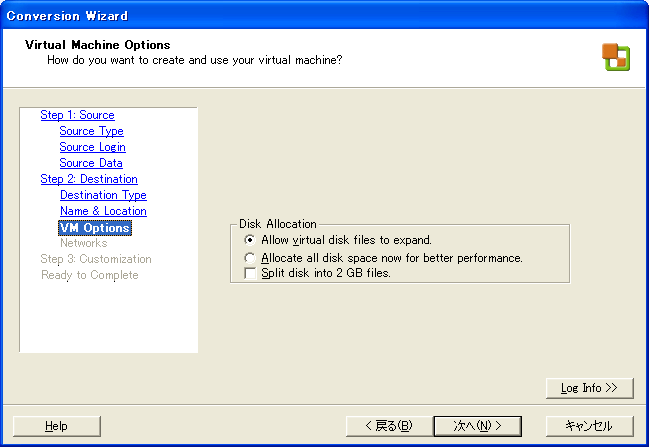
Task: Go to the Name & Location step
Action: tap(103, 211)
